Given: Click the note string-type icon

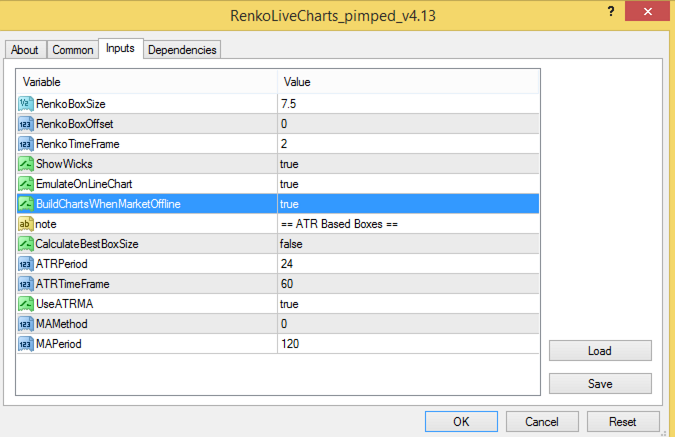Looking at the screenshot, I should point(26,223).
